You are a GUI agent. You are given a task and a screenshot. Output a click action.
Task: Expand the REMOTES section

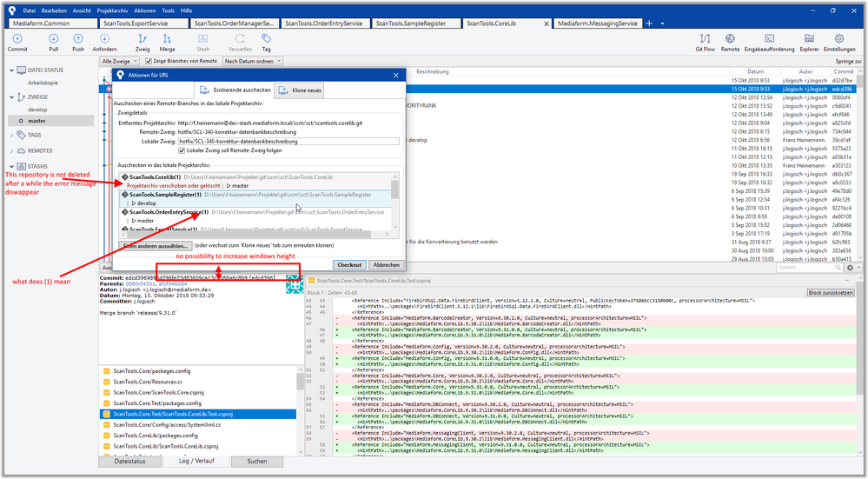[11, 150]
